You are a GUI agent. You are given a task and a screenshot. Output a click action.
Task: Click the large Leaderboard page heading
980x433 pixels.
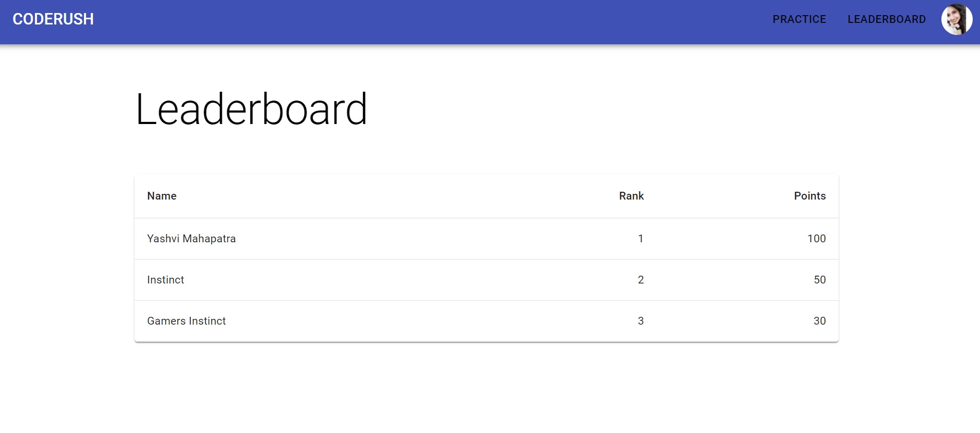pyautogui.click(x=251, y=109)
